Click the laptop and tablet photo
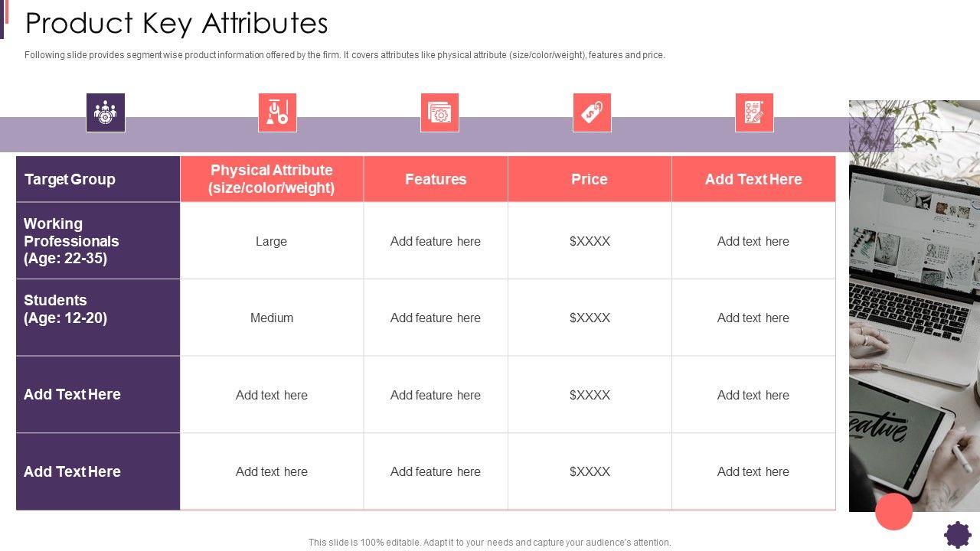 (x=914, y=306)
